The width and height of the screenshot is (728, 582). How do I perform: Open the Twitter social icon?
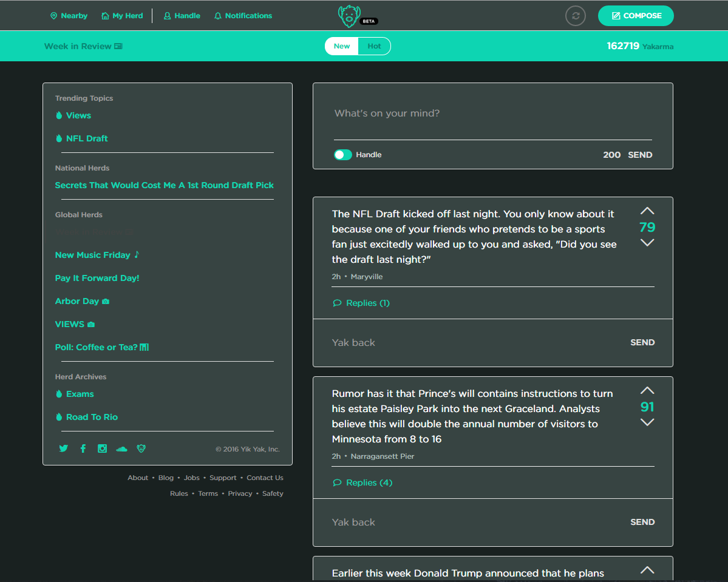click(63, 448)
